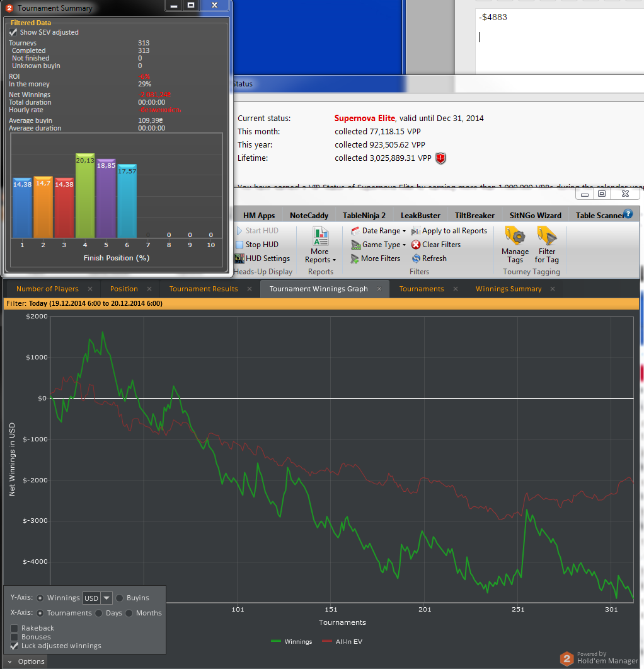
Task: Click Apply to all Reports label
Action: pyautogui.click(x=454, y=231)
